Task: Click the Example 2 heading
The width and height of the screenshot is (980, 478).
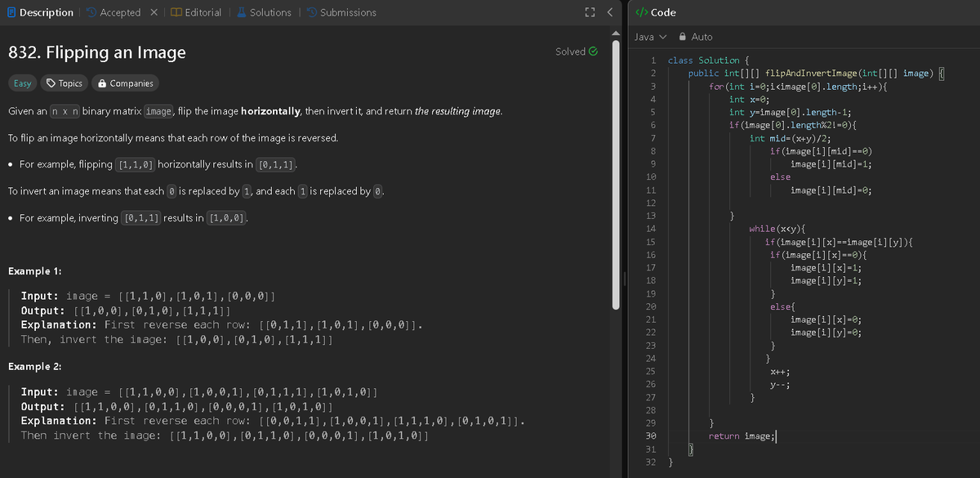Action: click(35, 366)
